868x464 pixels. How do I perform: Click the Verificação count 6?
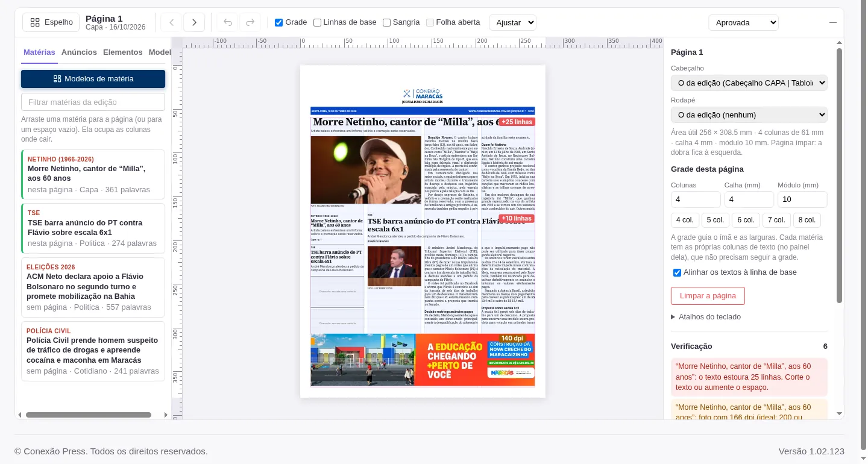pos(825,346)
